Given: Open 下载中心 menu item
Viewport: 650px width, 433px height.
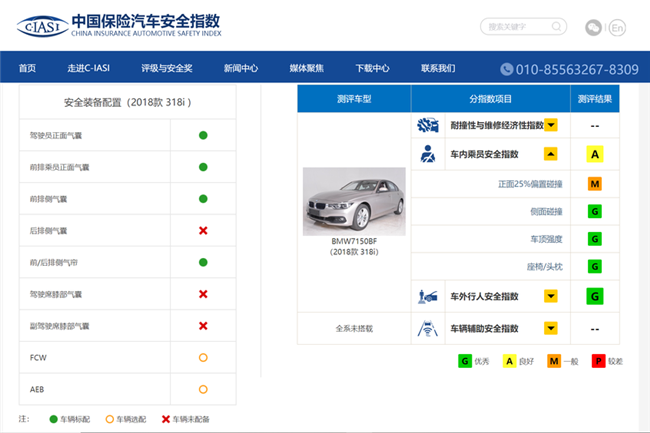Looking at the screenshot, I should click(372, 68).
